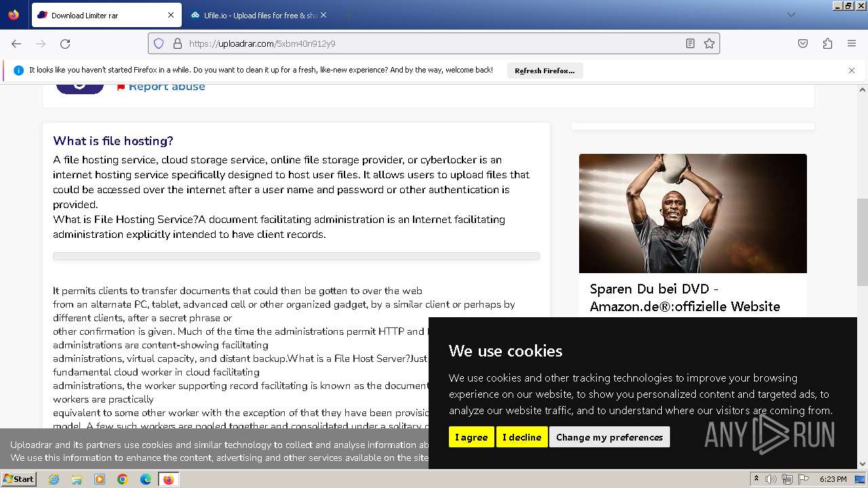Show hidden system tray icons
This screenshot has height=488, width=868.
point(756,479)
